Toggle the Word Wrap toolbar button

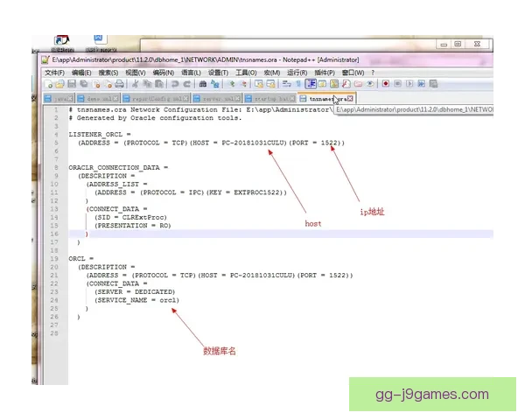pos(287,84)
